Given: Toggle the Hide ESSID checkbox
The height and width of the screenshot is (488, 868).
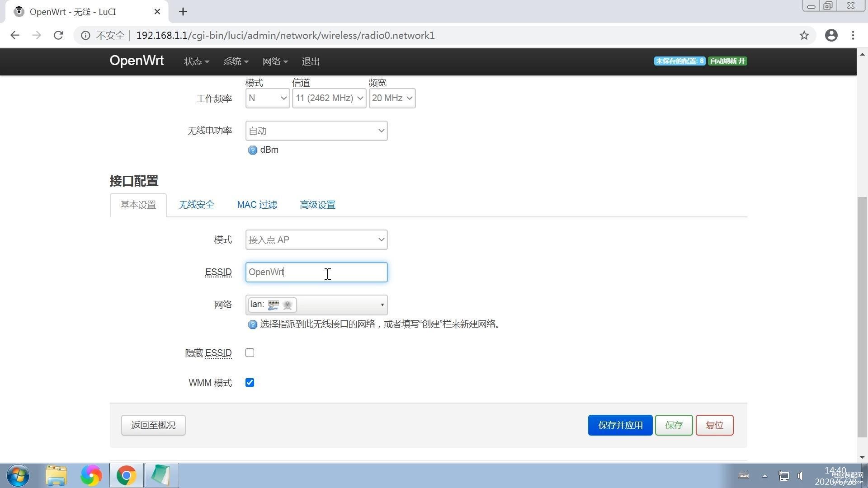Looking at the screenshot, I should click(250, 353).
